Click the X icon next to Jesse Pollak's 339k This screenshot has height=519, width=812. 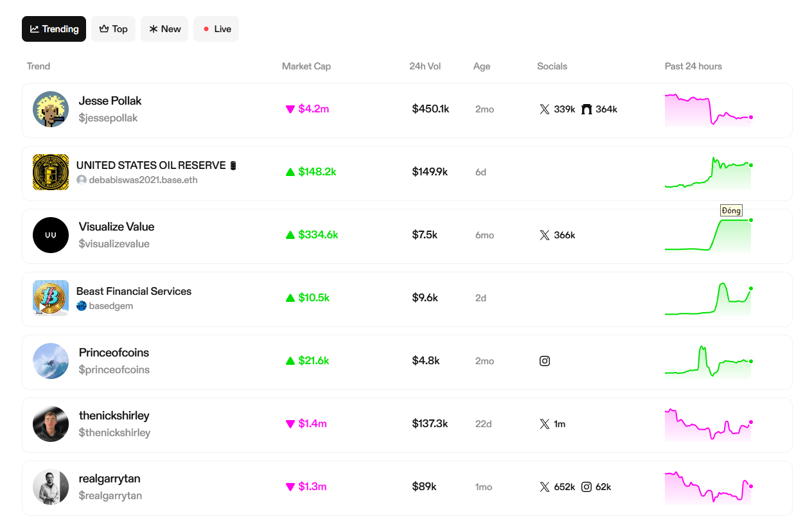544,109
